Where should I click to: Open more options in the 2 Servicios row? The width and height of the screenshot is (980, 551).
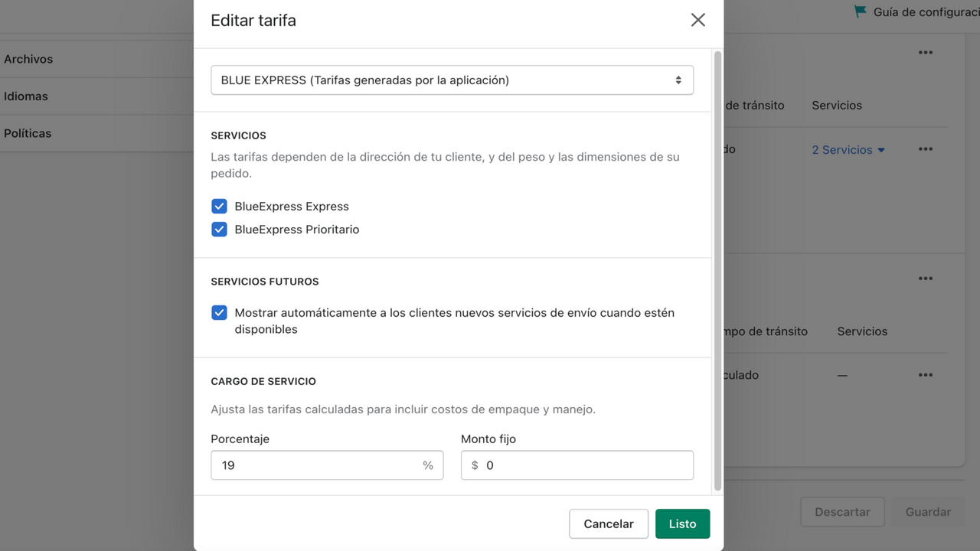(x=926, y=149)
